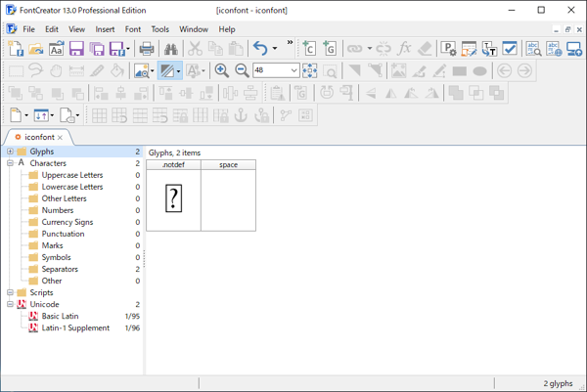Click the install font monitor icon
Screen dimensions: 587x392
574,49
